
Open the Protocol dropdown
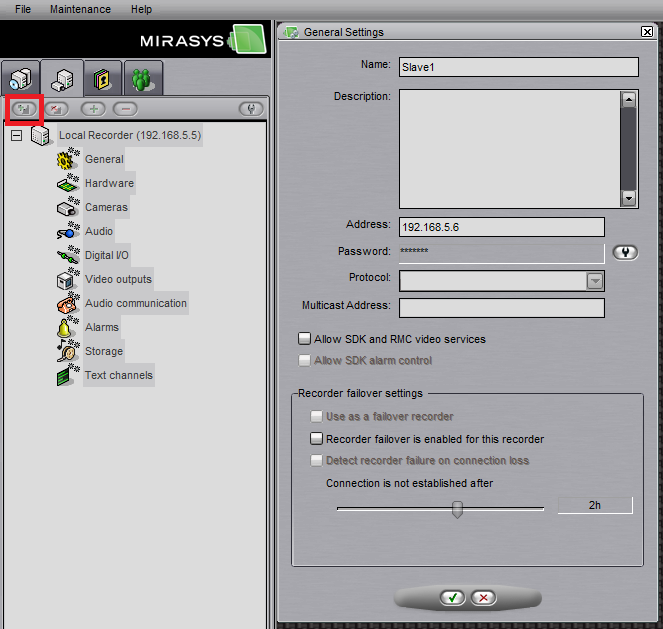tap(595, 281)
